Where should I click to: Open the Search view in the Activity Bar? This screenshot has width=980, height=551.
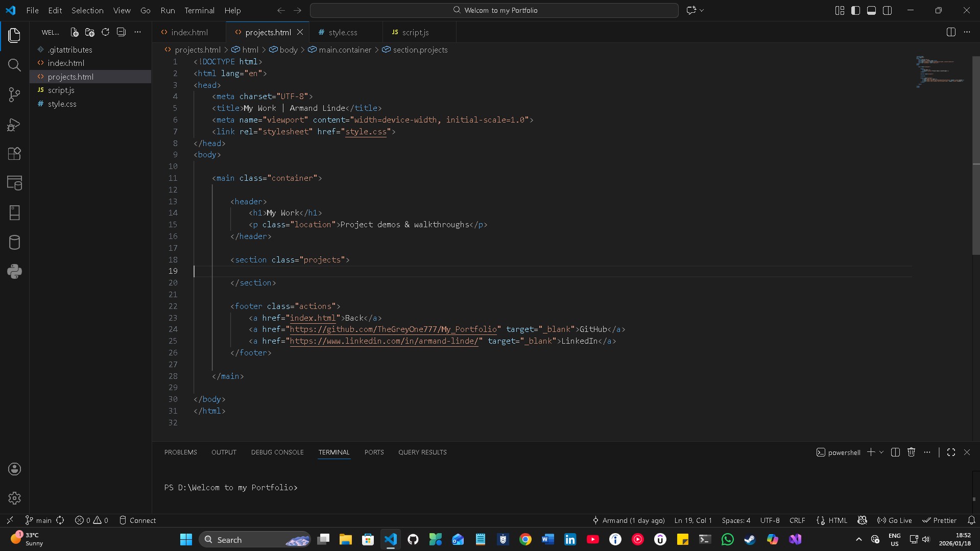click(14, 65)
